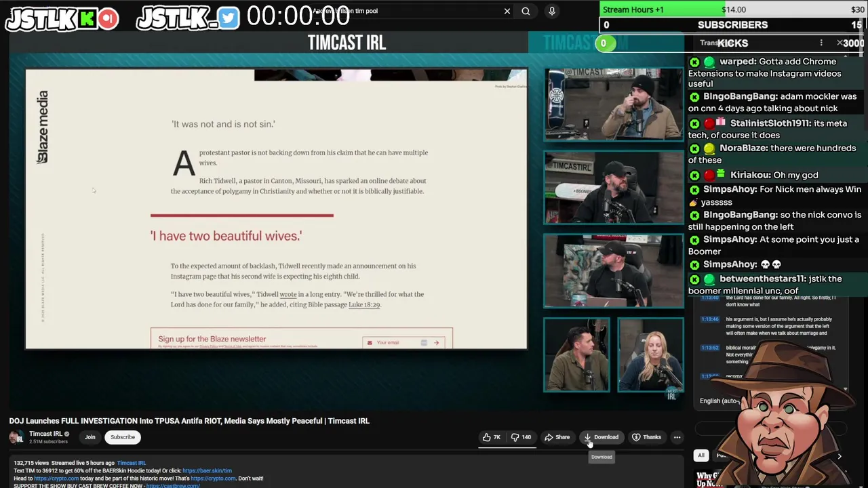Open English auto-generated transcript language dropdown
This screenshot has height=488, width=868.
pyautogui.click(x=719, y=401)
